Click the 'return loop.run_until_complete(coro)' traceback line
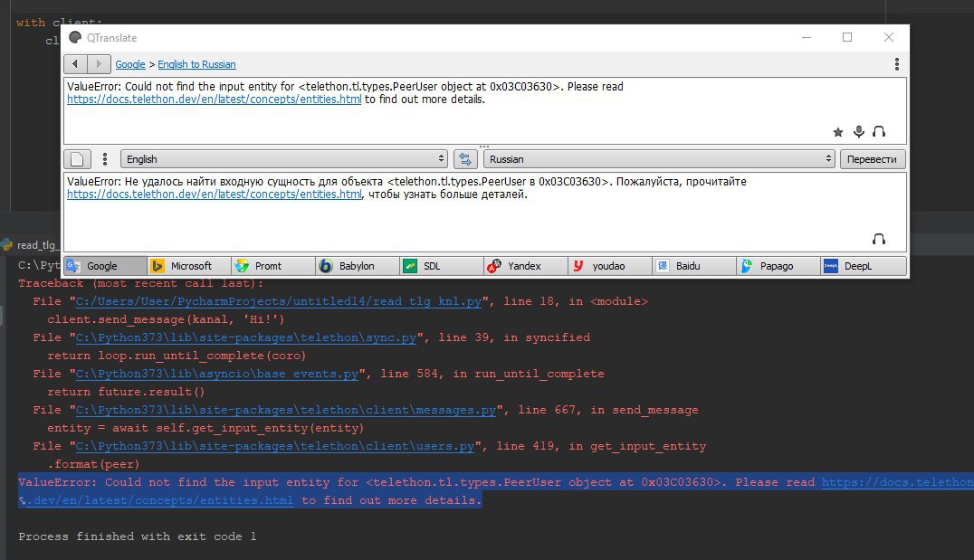This screenshot has width=974, height=560. (177, 356)
